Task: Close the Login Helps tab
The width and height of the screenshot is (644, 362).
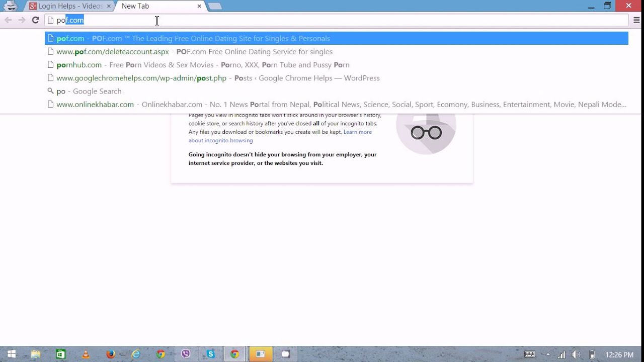Action: point(109,6)
